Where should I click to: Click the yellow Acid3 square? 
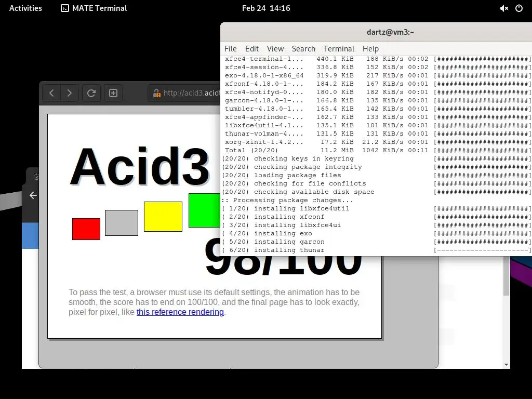[x=163, y=217]
